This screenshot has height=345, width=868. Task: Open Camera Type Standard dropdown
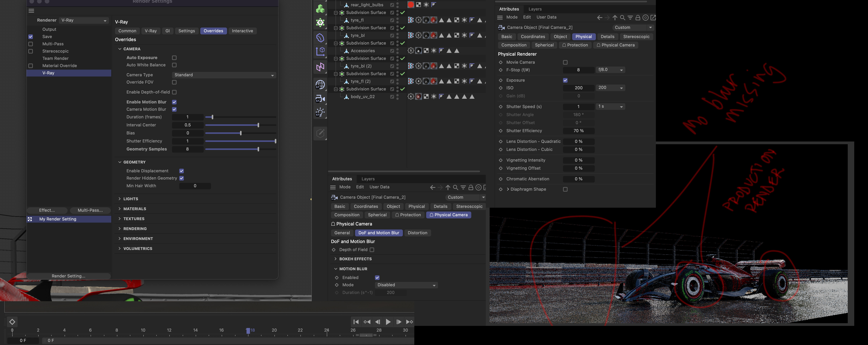click(224, 75)
